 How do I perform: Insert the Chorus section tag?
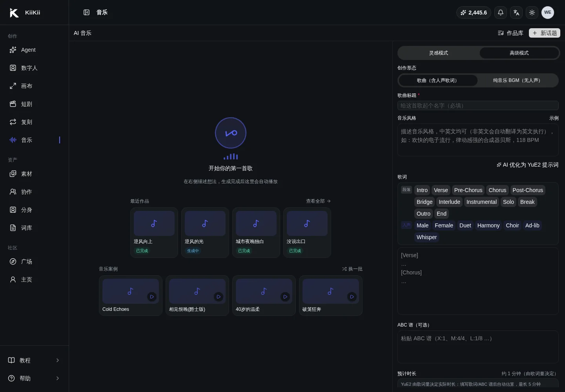[x=498, y=190]
